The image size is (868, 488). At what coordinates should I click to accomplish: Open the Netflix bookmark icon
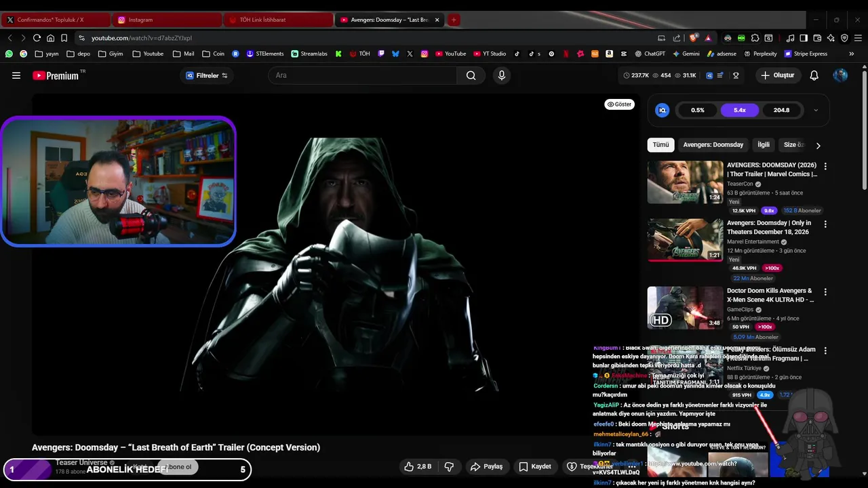pyautogui.click(x=566, y=54)
